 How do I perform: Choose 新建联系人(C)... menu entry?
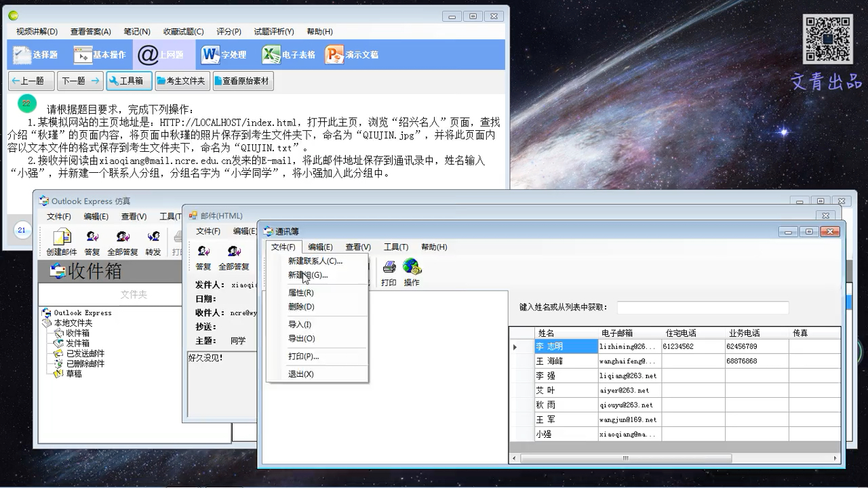click(x=317, y=261)
